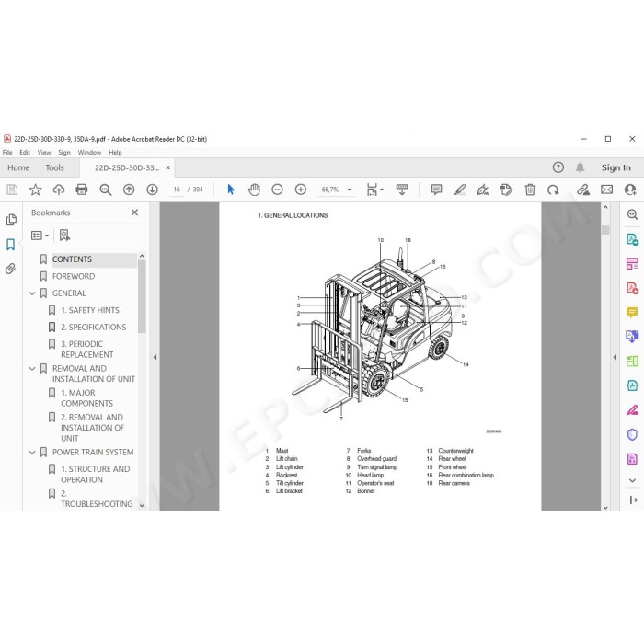644x644 pixels.
Task: Go to previous page arrow
Action: 129,190
